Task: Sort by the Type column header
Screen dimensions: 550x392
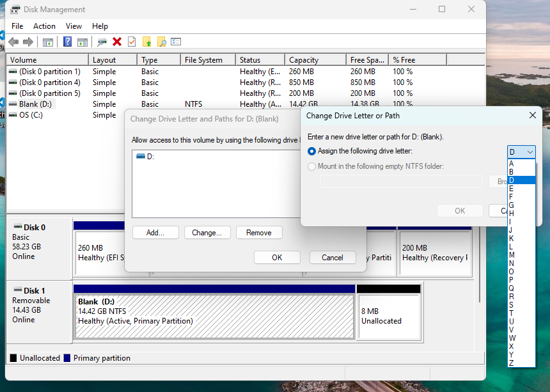Action: tap(159, 60)
